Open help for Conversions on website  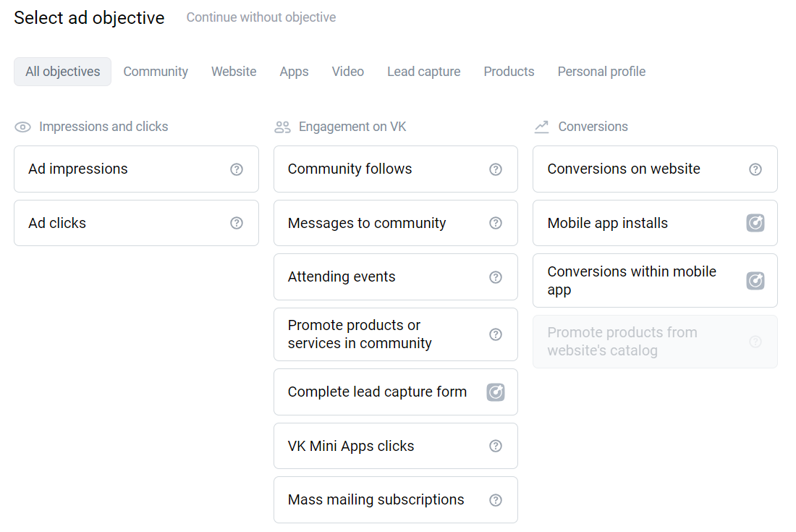pyautogui.click(x=755, y=169)
